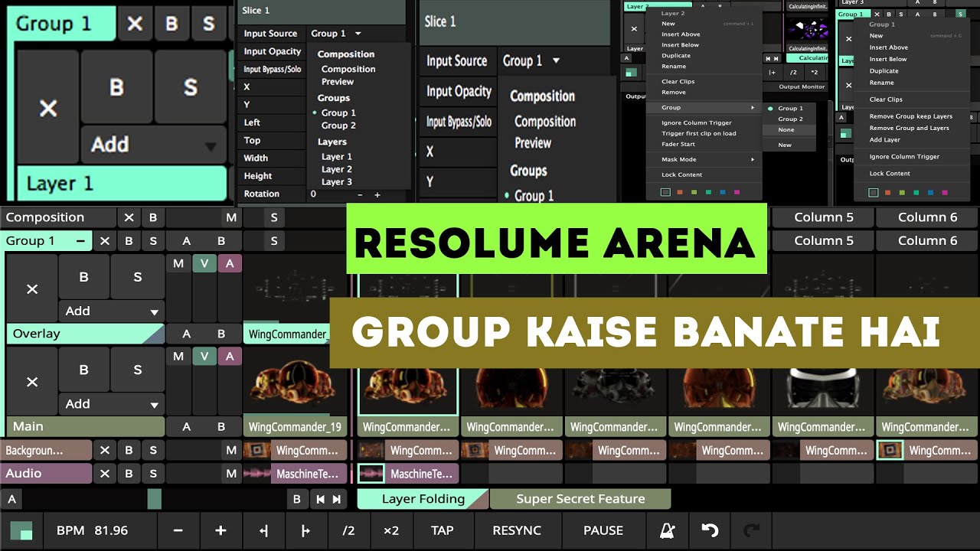This screenshot has width=980, height=551.
Task: Click the redo arrow icon
Action: [752, 530]
